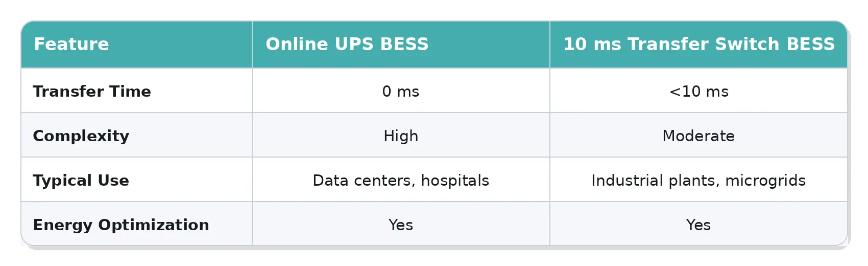The image size is (868, 266).
Task: Click the Energy Optimization row label
Action: [x=121, y=225]
